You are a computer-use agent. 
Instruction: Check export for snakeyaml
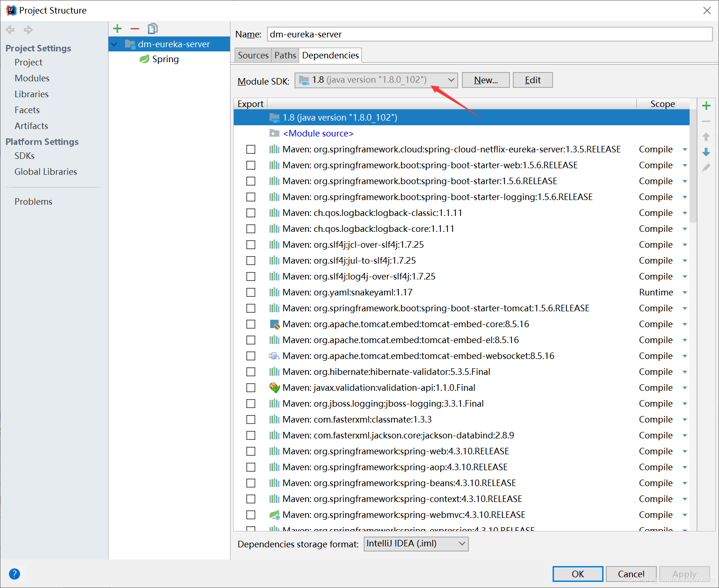251,293
